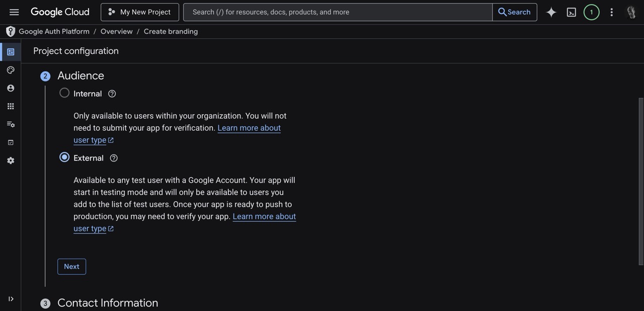The height and width of the screenshot is (311, 644).
Task: Click the Next button
Action: [71, 267]
